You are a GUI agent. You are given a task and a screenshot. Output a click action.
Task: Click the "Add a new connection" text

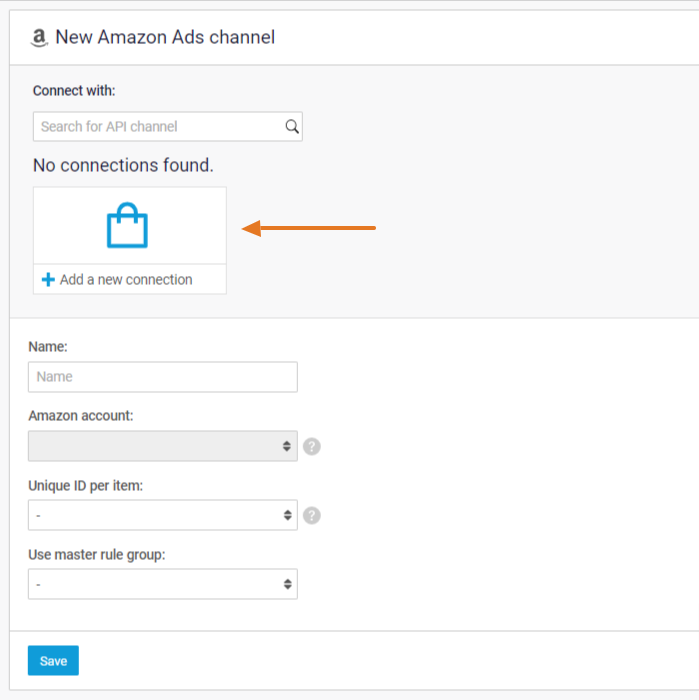pos(126,280)
